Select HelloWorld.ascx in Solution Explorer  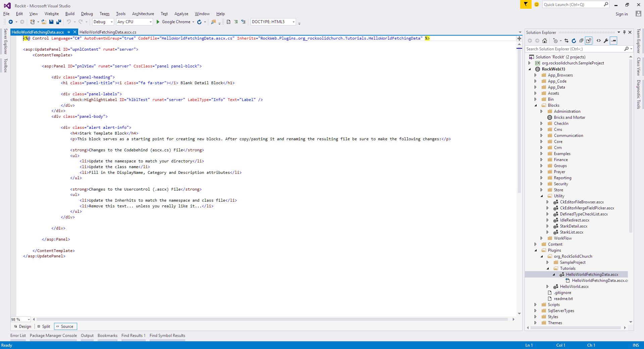[574, 287]
